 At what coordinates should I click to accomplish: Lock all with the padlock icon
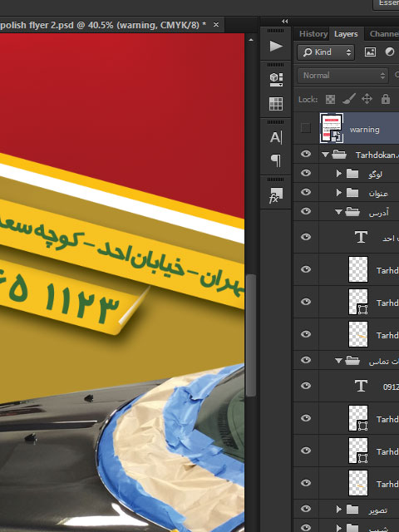coord(386,99)
